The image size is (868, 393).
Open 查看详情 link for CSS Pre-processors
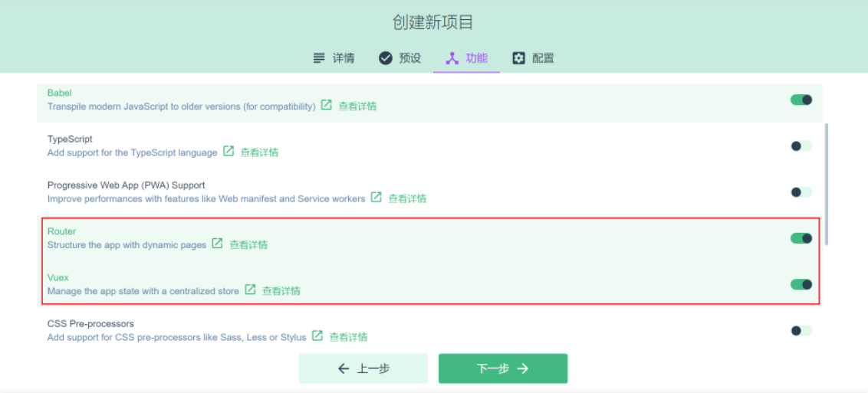(348, 337)
